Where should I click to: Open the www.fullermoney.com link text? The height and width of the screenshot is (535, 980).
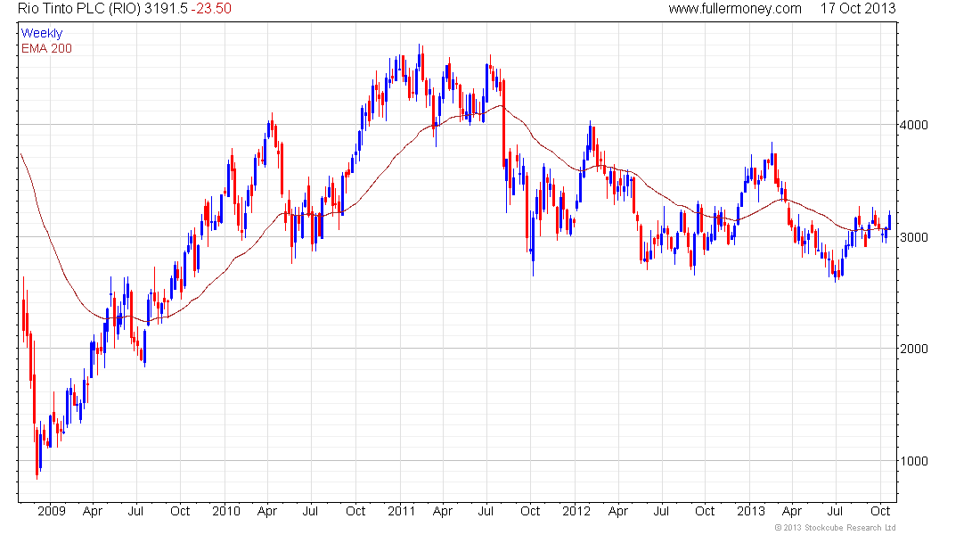coord(735,9)
